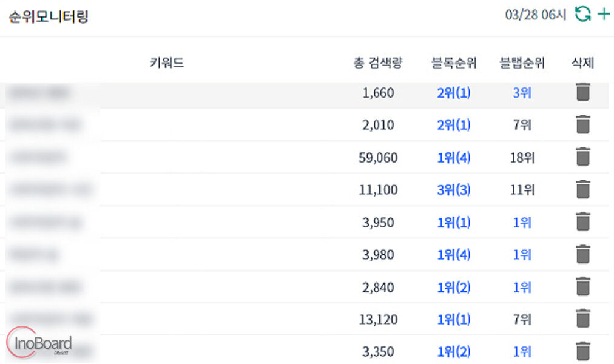Click 7위 blog tab rank in 13,120 row
Screen dimensions: 614x364
pyautogui.click(x=522, y=320)
